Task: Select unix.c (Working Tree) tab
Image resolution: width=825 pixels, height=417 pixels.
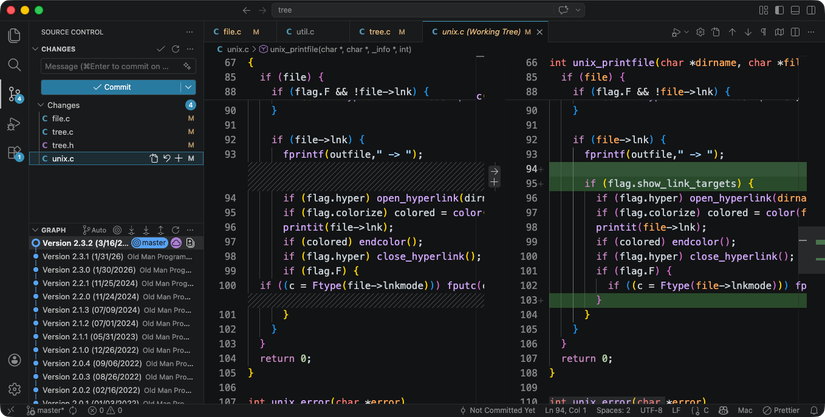Action: [x=485, y=32]
